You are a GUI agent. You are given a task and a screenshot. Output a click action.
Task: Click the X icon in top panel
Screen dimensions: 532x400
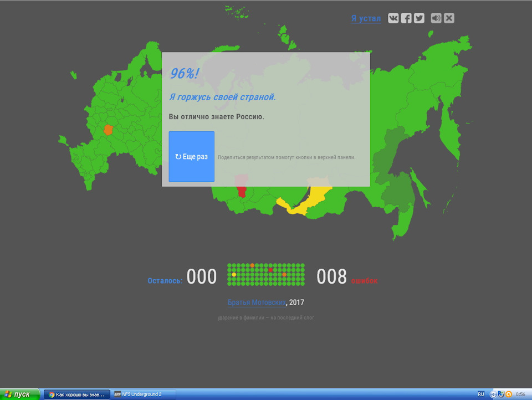449,18
